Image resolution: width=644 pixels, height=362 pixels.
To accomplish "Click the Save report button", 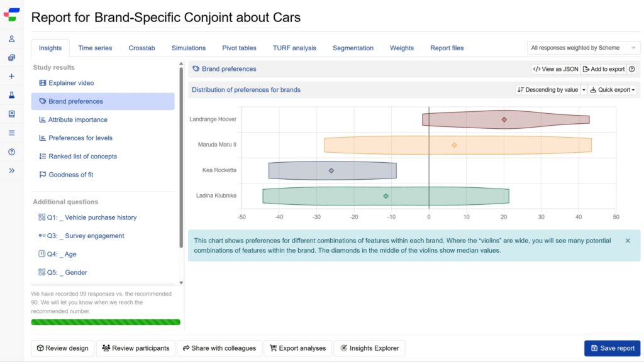I will click(612, 348).
